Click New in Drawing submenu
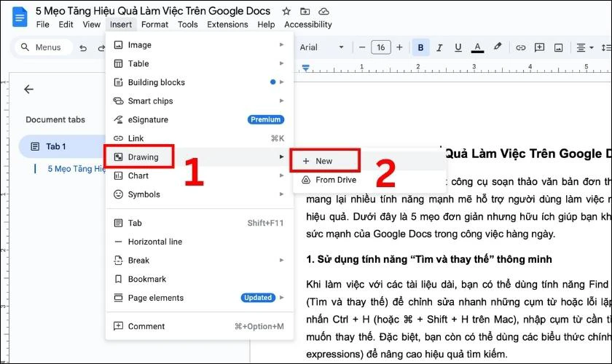 (x=369, y=161)
